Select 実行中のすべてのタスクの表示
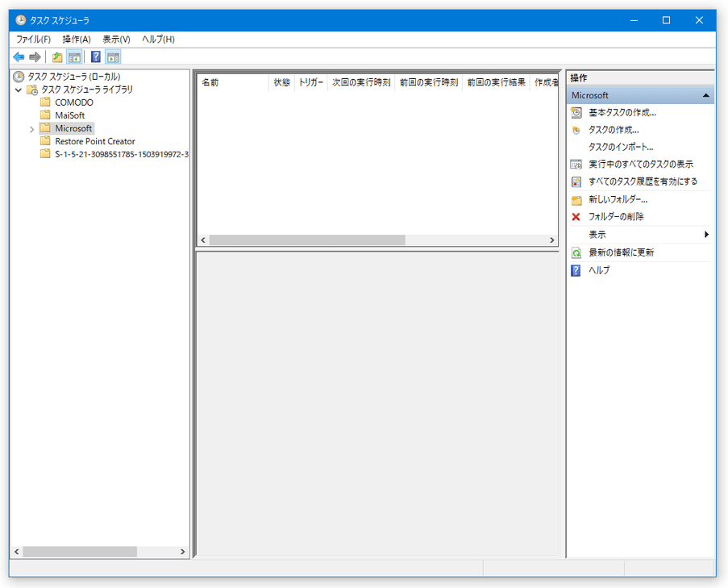This screenshot has width=728, height=588. pos(641,165)
